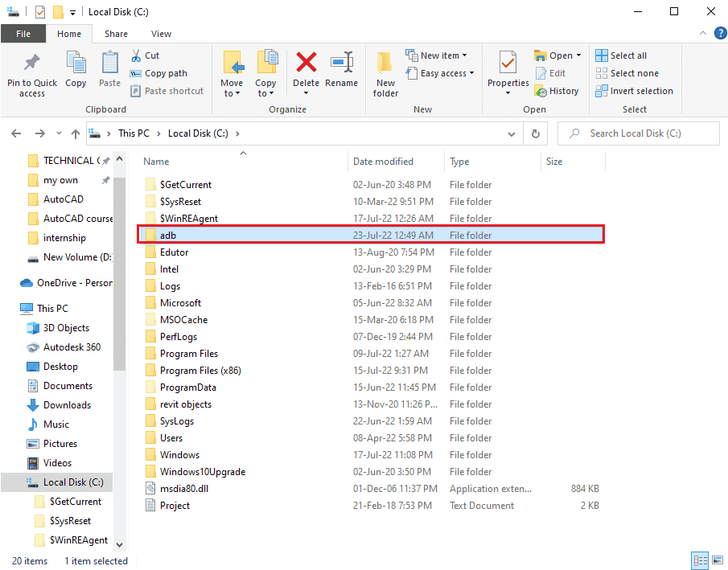Customize Quick Access Toolbar dropdown
This screenshot has height=570, width=728.
pos(73,13)
